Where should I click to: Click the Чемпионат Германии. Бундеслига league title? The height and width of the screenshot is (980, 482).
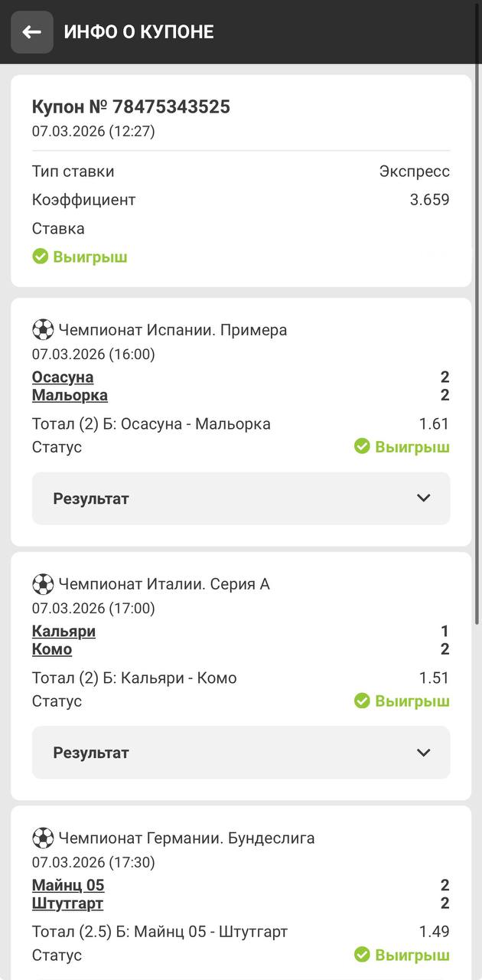pyautogui.click(x=187, y=838)
